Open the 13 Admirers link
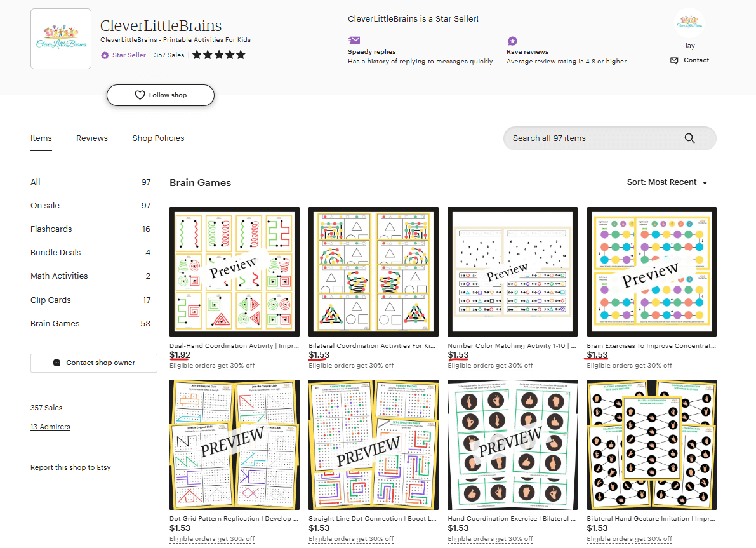Image resolution: width=756 pixels, height=548 pixels. [x=50, y=426]
